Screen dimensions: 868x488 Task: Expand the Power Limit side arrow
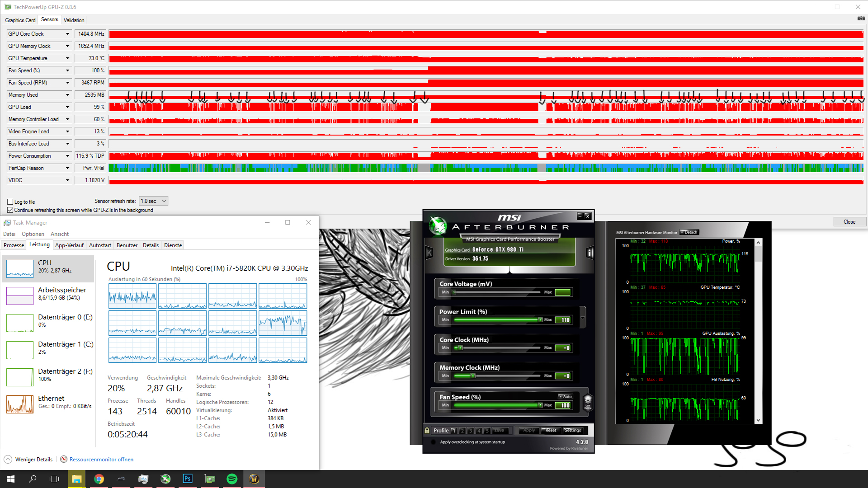click(583, 318)
